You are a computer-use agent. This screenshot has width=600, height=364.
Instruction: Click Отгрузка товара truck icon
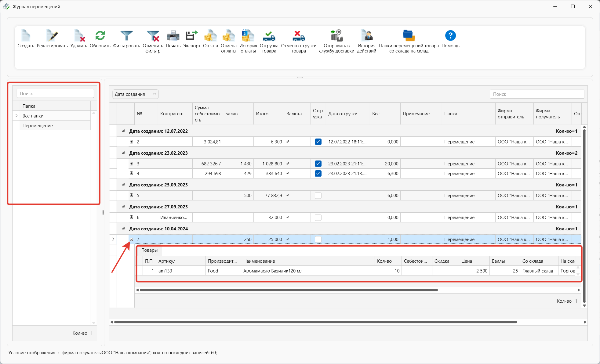click(269, 36)
